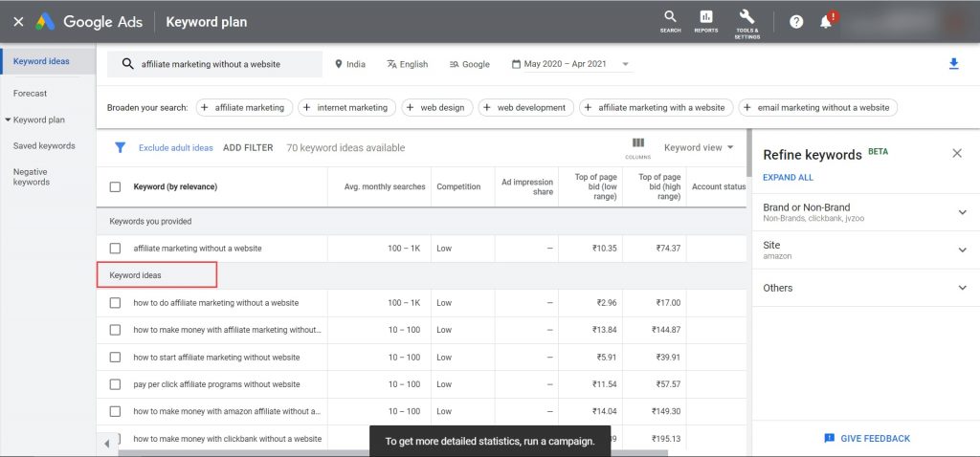Viewport: 980px width, 457px height.
Task: Add 'web development' broaden chip
Action: [x=525, y=107]
